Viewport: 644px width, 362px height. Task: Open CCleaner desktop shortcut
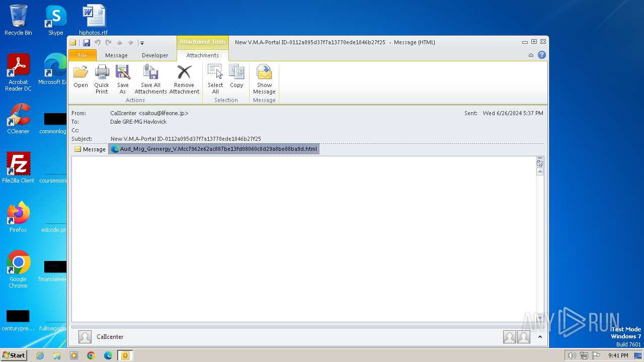(x=18, y=119)
